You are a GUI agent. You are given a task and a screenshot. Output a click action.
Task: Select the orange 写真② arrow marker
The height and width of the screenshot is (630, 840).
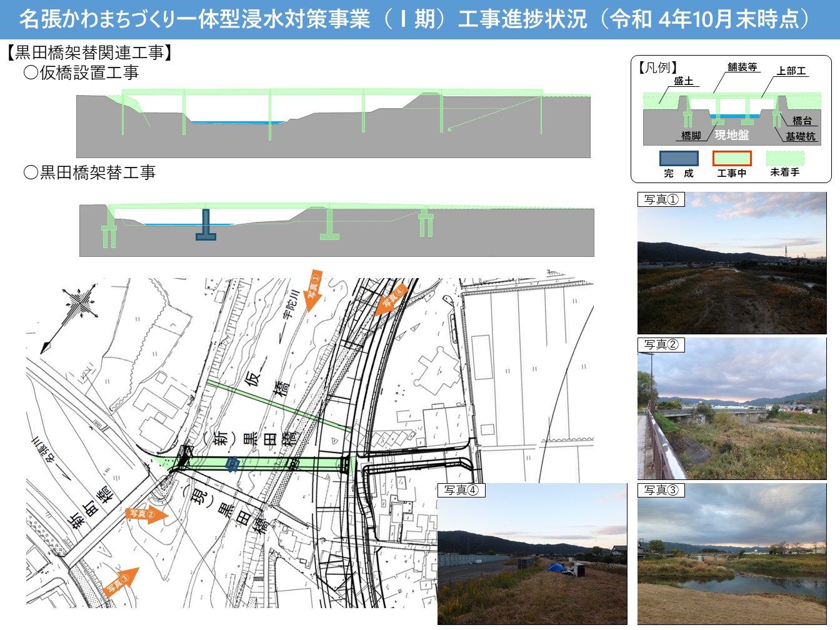tap(147, 514)
